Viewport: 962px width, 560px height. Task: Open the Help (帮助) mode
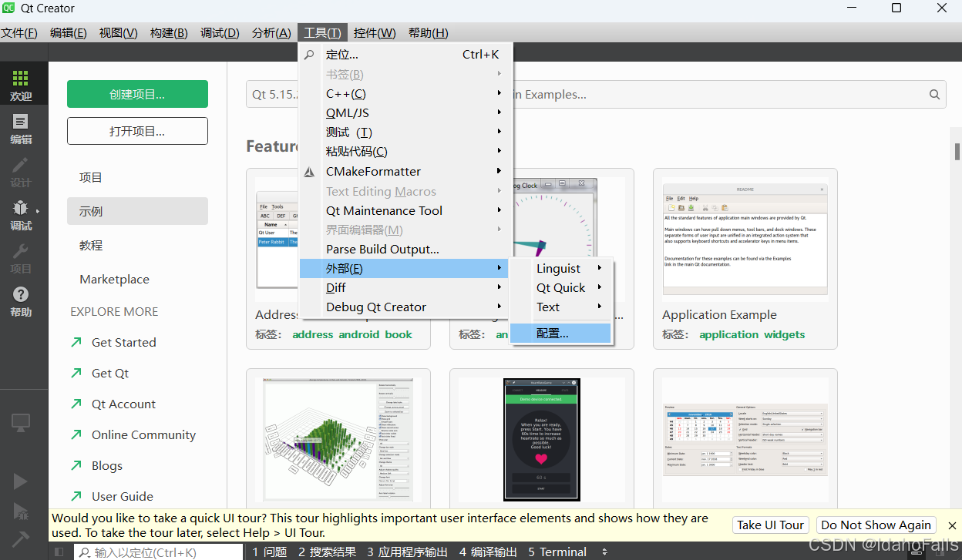pos(21,301)
